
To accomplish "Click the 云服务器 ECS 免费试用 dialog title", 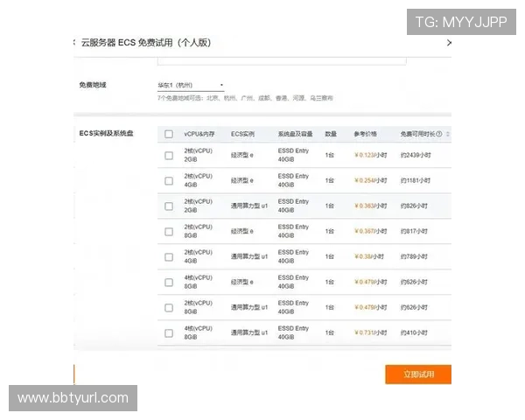I will (146, 43).
